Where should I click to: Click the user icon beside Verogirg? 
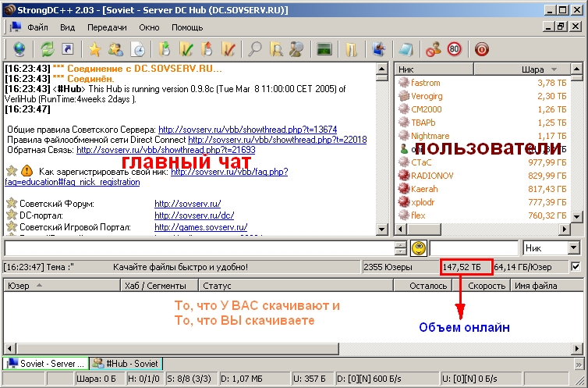click(x=403, y=96)
